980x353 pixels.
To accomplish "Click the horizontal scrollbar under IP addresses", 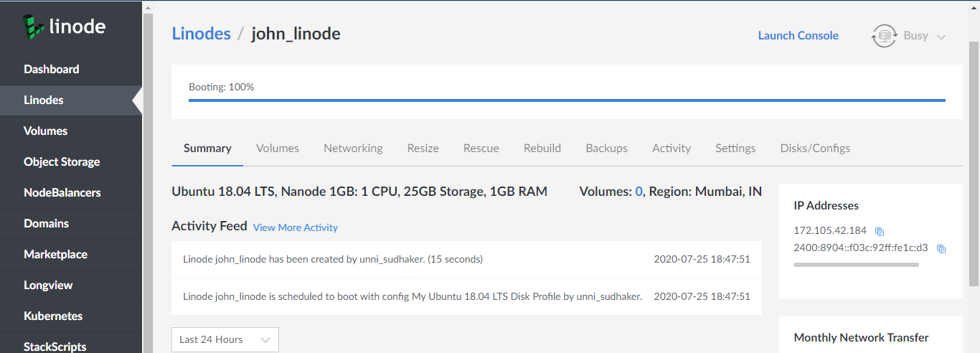I will tap(855, 265).
